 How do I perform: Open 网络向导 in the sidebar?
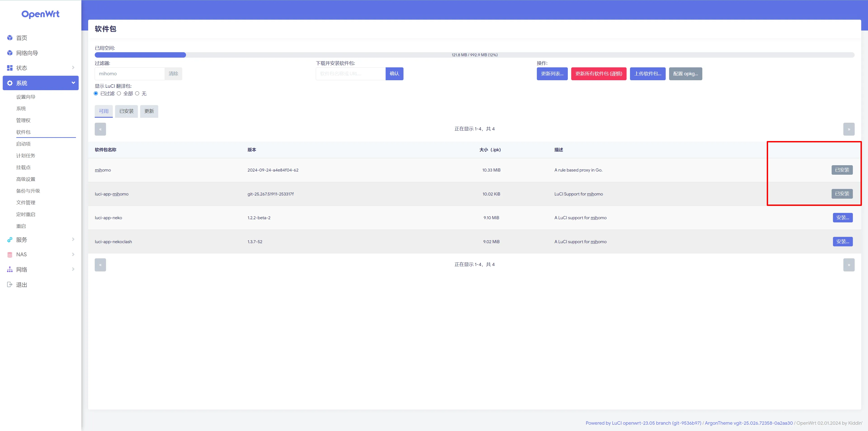[x=27, y=53]
